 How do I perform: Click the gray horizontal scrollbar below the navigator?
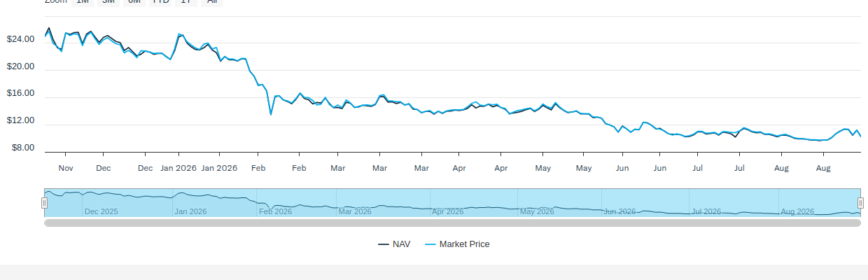coord(452,223)
